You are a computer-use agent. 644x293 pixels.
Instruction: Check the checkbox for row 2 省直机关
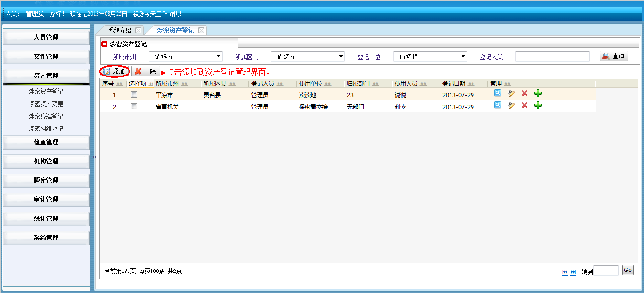pyautogui.click(x=134, y=107)
